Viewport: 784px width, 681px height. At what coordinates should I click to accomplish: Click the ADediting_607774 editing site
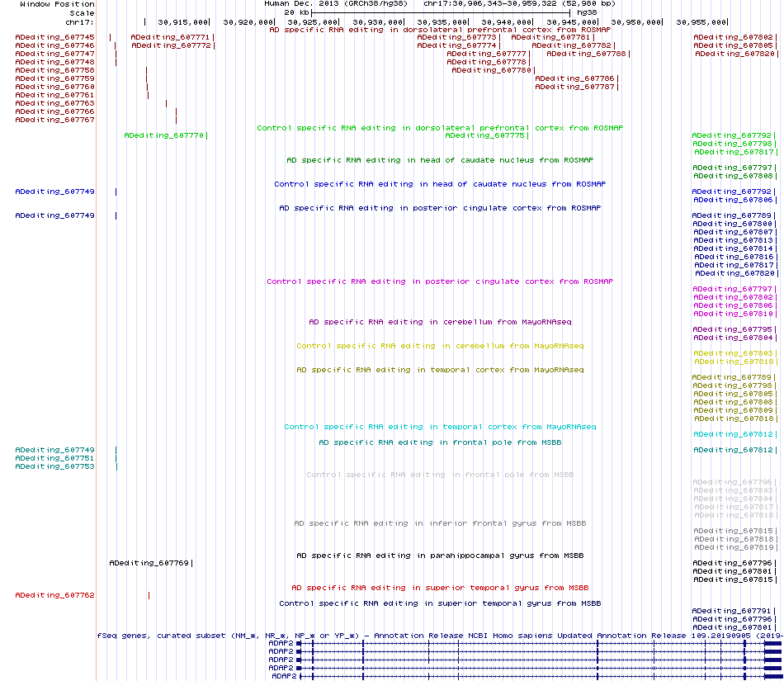[x=458, y=45]
